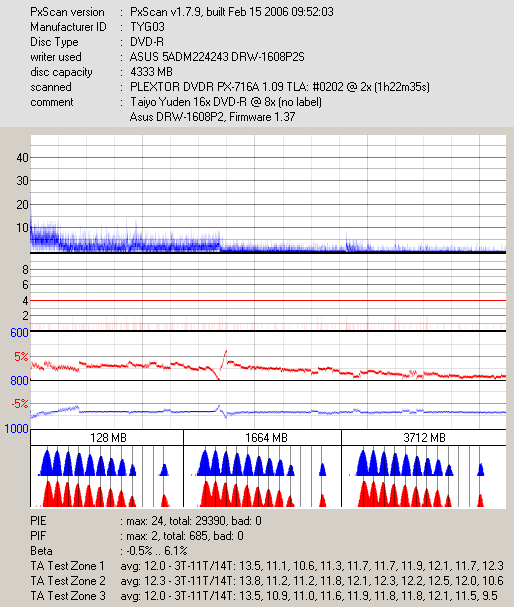Click the red 5% beta axis label
Image resolution: width=514 pixels, height=607 pixels.
pyautogui.click(x=21, y=357)
